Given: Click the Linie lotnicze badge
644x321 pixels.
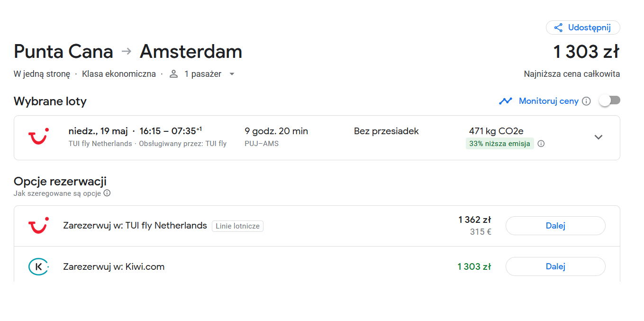Looking at the screenshot, I should (x=237, y=226).
